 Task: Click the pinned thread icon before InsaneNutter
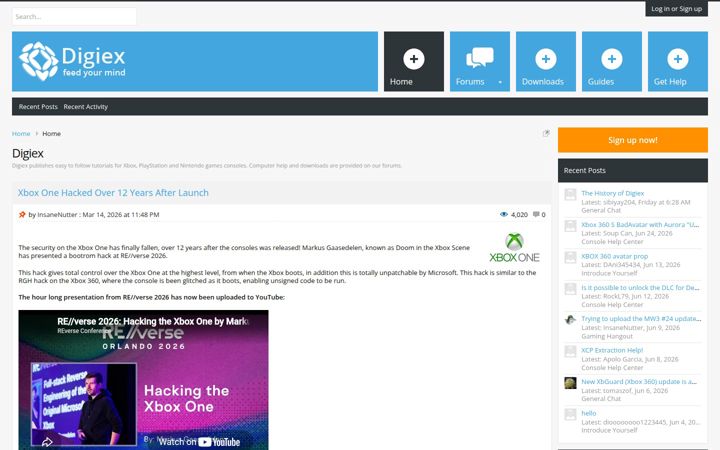pyautogui.click(x=22, y=214)
